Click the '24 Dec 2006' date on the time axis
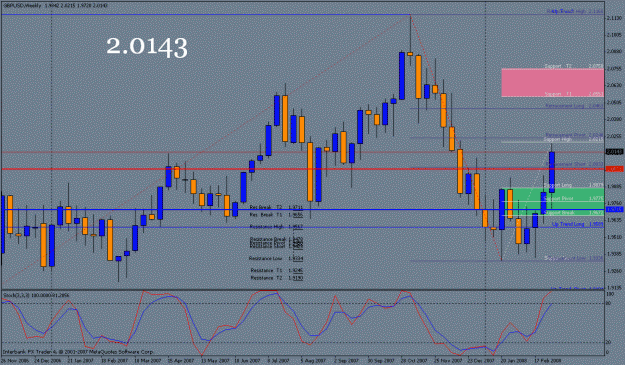Image resolution: width=625 pixels, height=365 pixels. coord(47,361)
